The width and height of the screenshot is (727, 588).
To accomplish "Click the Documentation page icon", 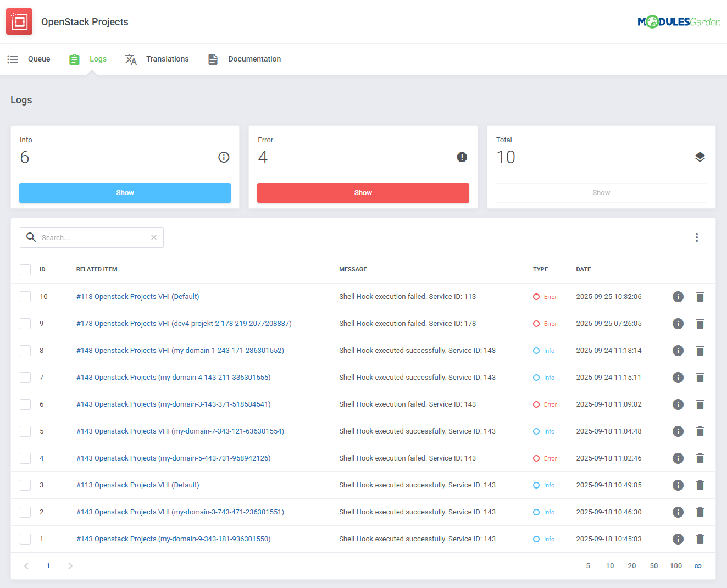I will [213, 59].
